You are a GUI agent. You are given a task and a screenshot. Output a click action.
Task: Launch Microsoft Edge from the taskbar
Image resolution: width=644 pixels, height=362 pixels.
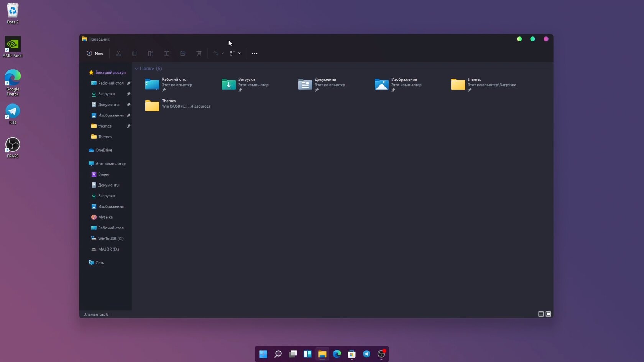[x=337, y=354]
